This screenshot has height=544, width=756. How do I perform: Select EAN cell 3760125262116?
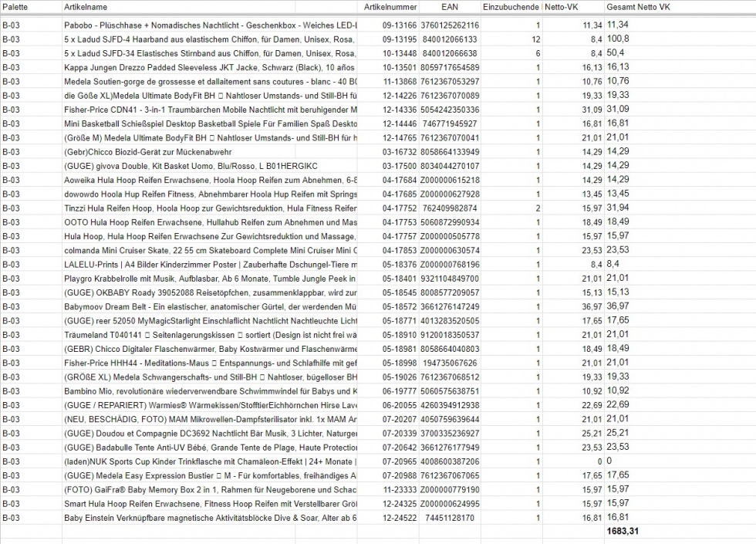point(450,25)
